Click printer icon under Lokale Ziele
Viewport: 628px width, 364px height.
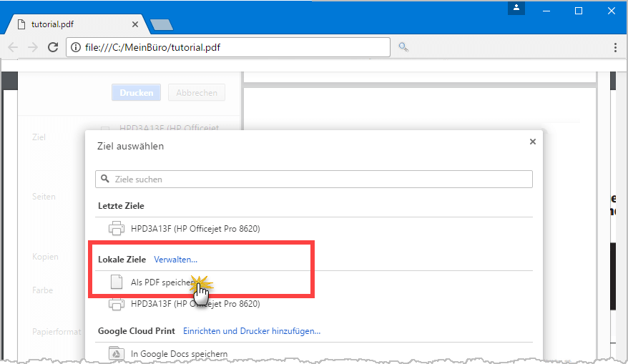click(117, 305)
